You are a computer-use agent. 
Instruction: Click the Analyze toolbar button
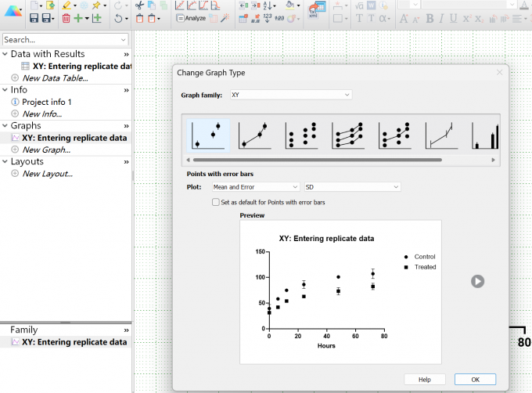[191, 18]
